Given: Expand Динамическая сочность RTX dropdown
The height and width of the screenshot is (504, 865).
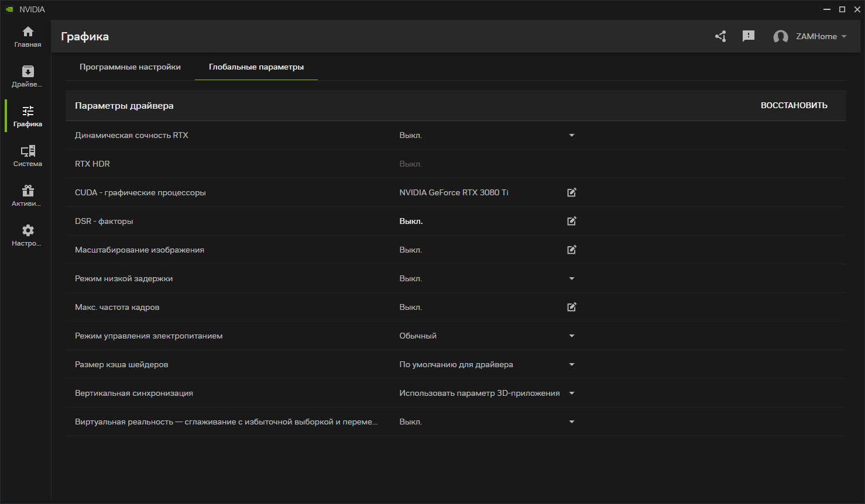Looking at the screenshot, I should 572,135.
